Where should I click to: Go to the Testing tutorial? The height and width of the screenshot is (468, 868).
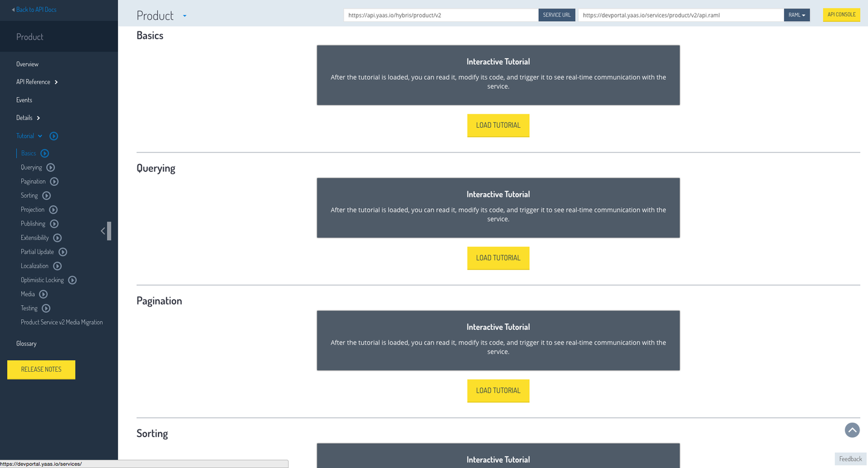pyautogui.click(x=29, y=308)
